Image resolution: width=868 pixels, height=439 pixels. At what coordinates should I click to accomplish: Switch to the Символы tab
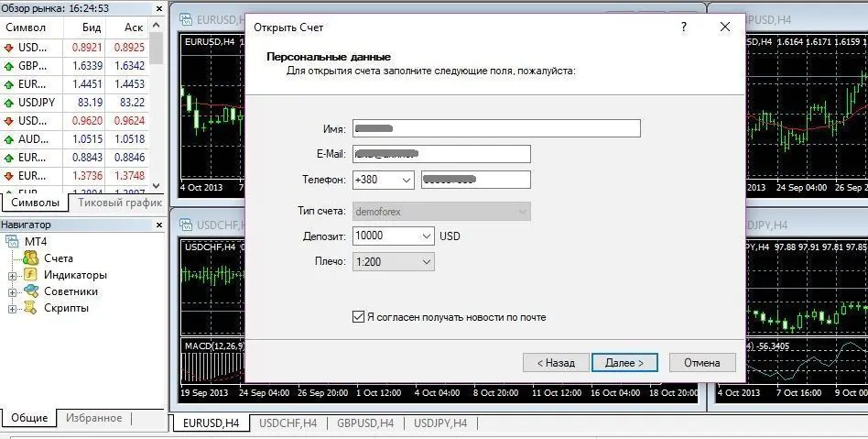35,203
